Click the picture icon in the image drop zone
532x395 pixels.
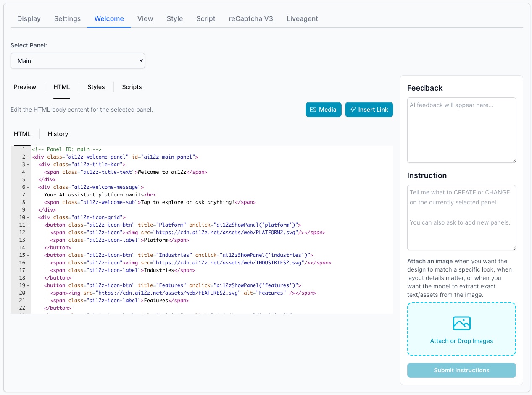point(461,323)
